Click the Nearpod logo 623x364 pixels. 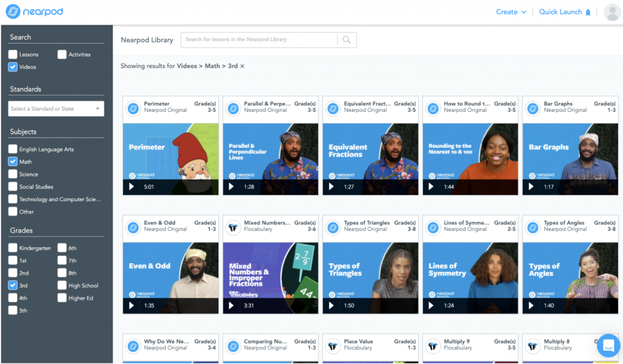35,12
